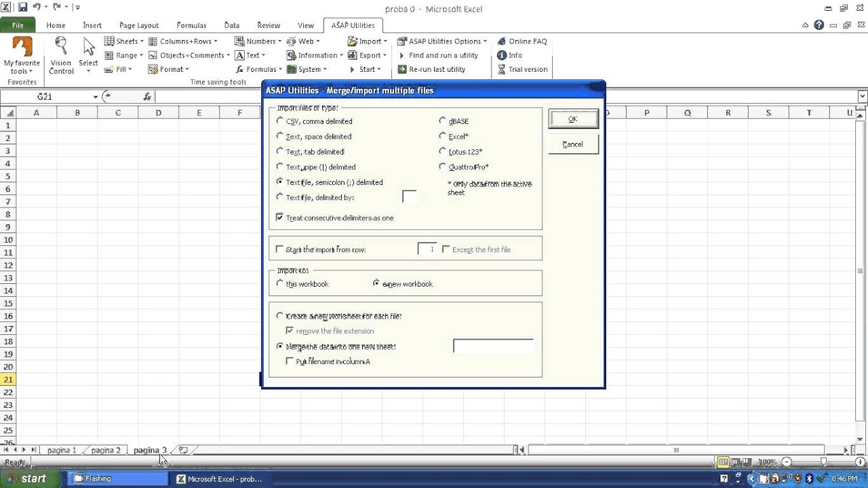Click the Excel Help question mark icon

point(819,25)
